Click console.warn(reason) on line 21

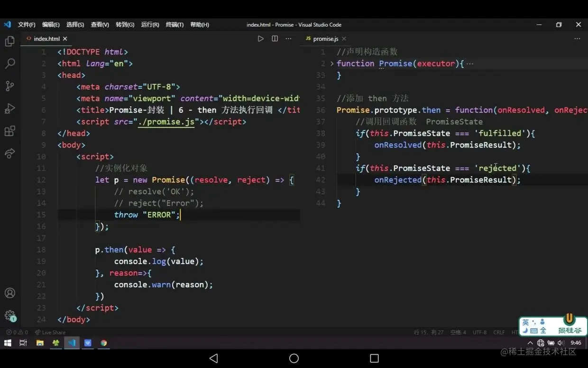[163, 284]
